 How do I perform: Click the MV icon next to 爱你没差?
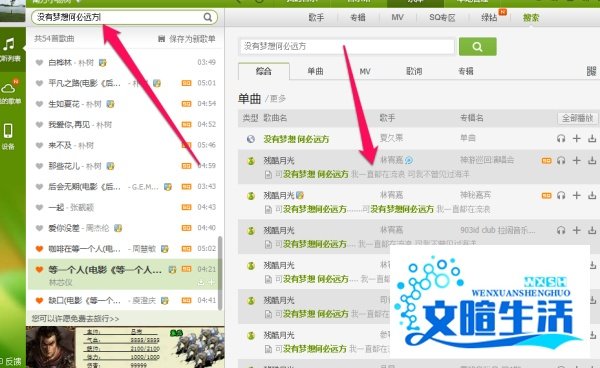pyautogui.click(x=118, y=228)
